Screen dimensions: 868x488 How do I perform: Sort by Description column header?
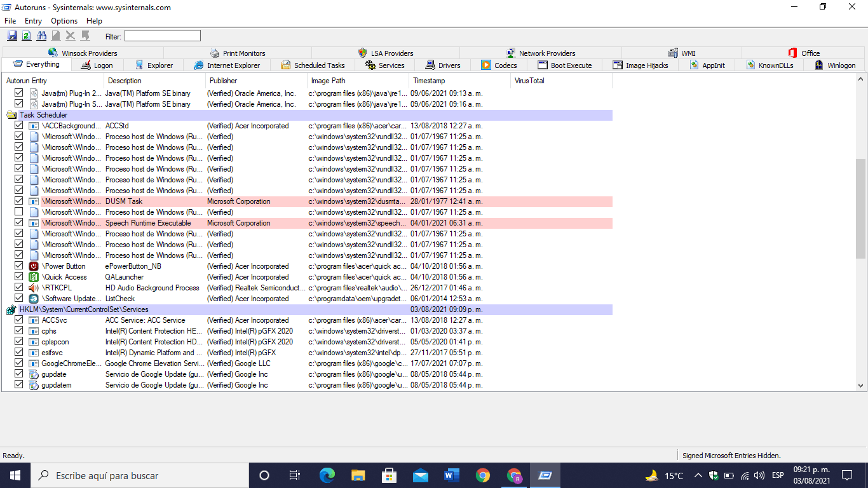[155, 81]
